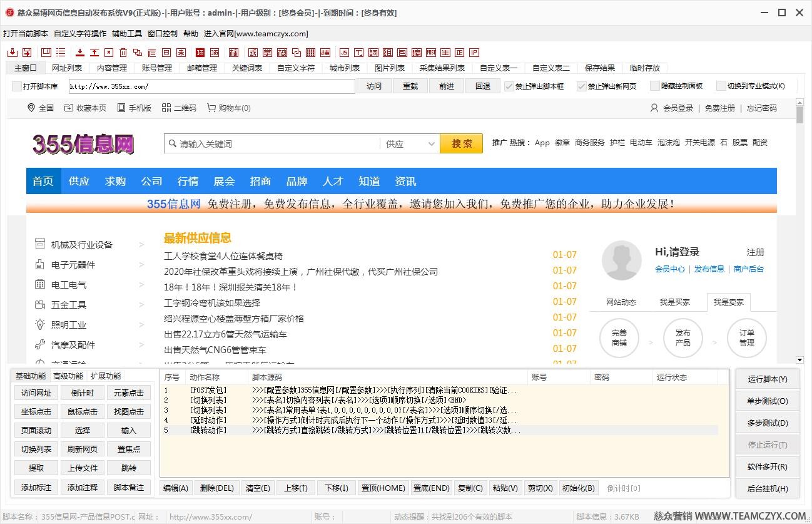
Task: Click the download-arrow icon at toolbar start
Action: click(x=13, y=53)
